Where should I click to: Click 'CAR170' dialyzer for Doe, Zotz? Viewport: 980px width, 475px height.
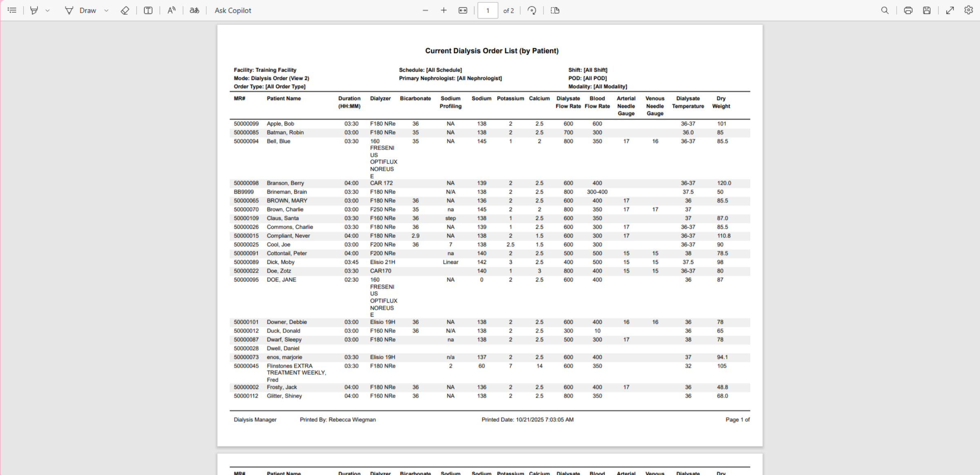click(381, 271)
